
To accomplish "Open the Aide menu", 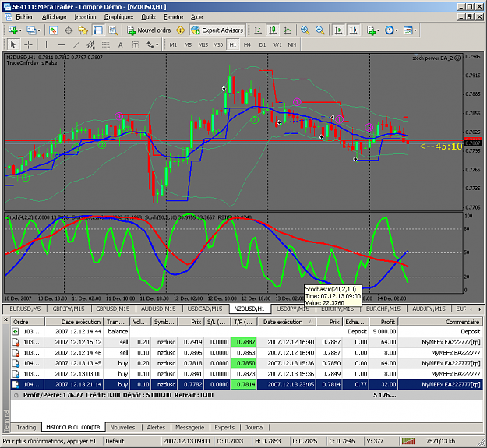I will 196,17.
